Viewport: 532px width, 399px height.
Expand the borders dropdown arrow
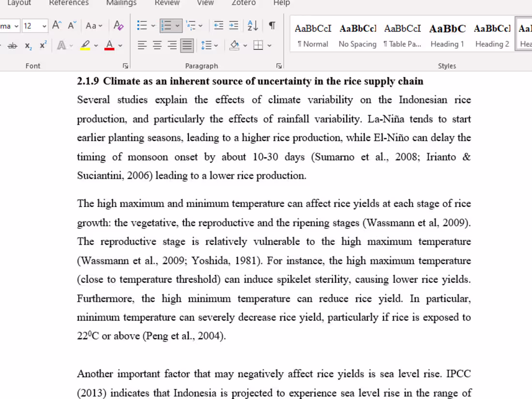coord(269,45)
